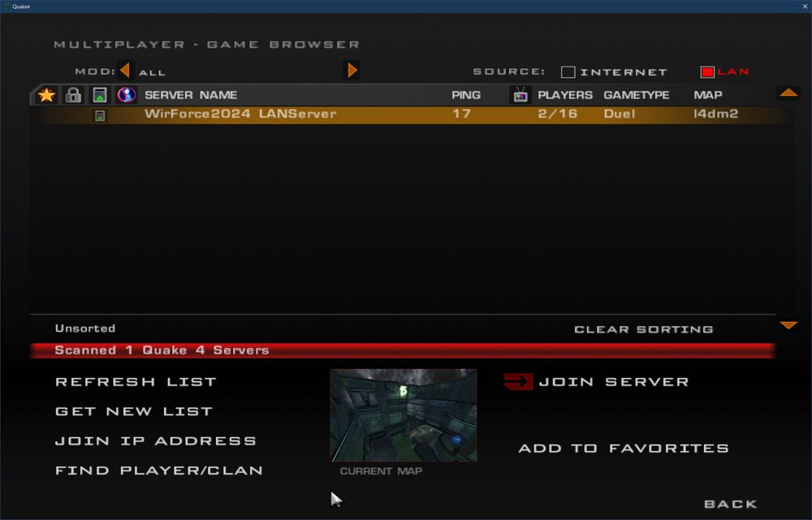Click the ALL mod filter value
Screen dimensions: 812x520
point(153,73)
